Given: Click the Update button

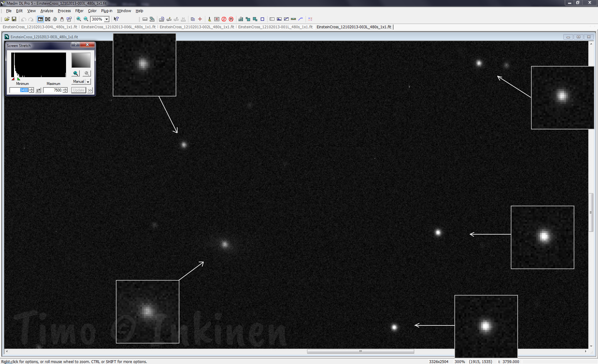Looking at the screenshot, I should [x=78, y=90].
